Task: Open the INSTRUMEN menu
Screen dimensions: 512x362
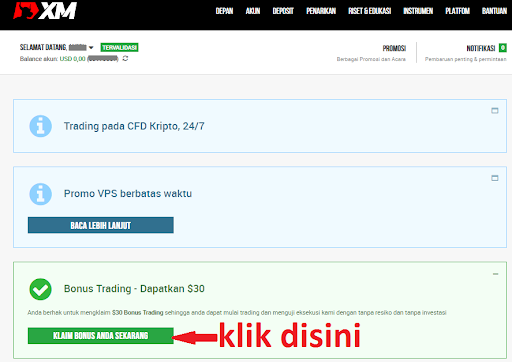Action: pyautogui.click(x=418, y=11)
